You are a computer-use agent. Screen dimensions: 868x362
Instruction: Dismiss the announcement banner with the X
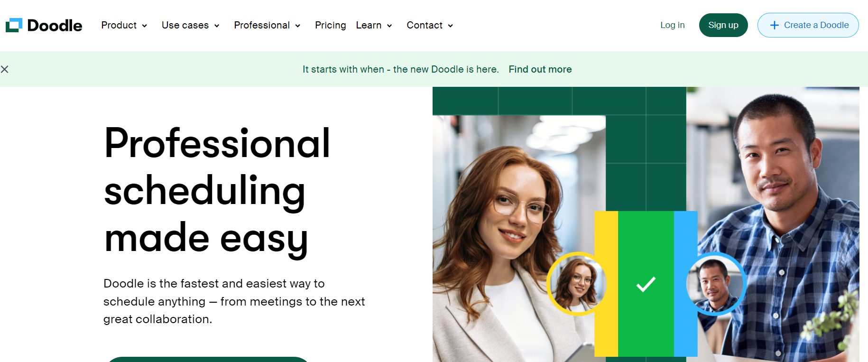[5, 69]
